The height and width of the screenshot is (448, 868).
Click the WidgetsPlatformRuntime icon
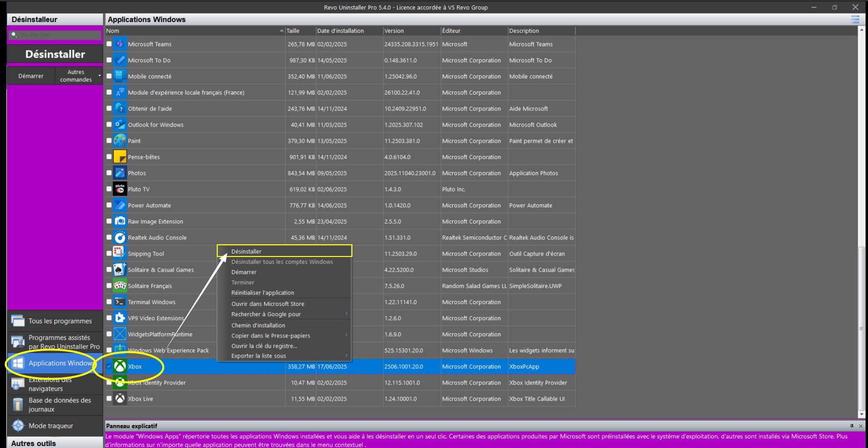click(120, 334)
